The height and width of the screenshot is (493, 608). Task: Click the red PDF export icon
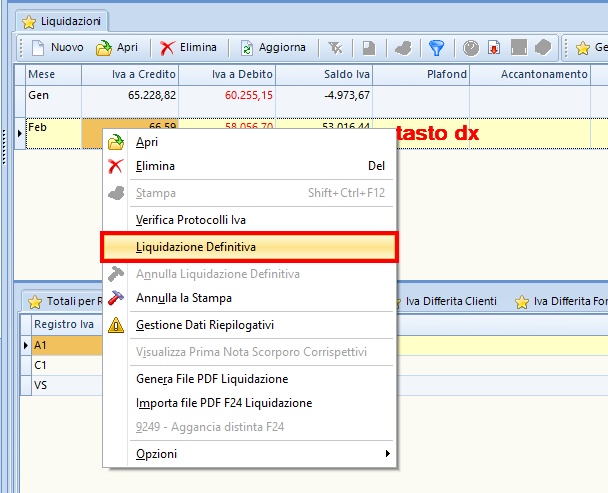click(494, 47)
